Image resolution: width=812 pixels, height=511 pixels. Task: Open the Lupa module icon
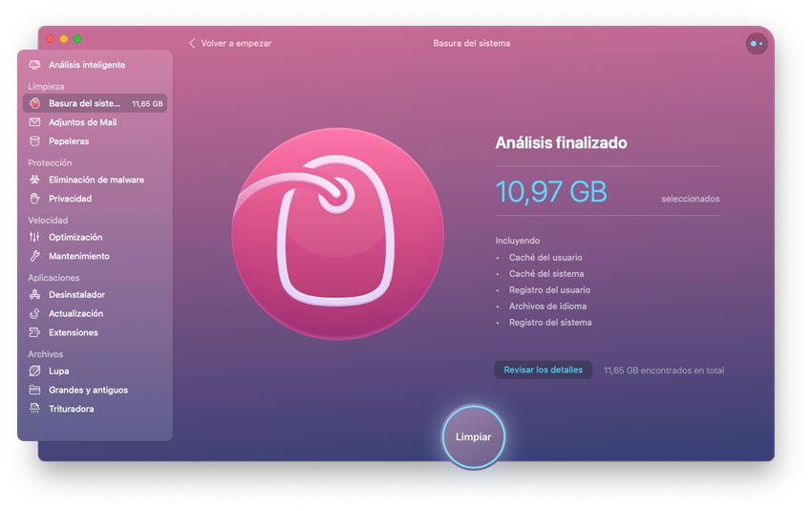(35, 371)
